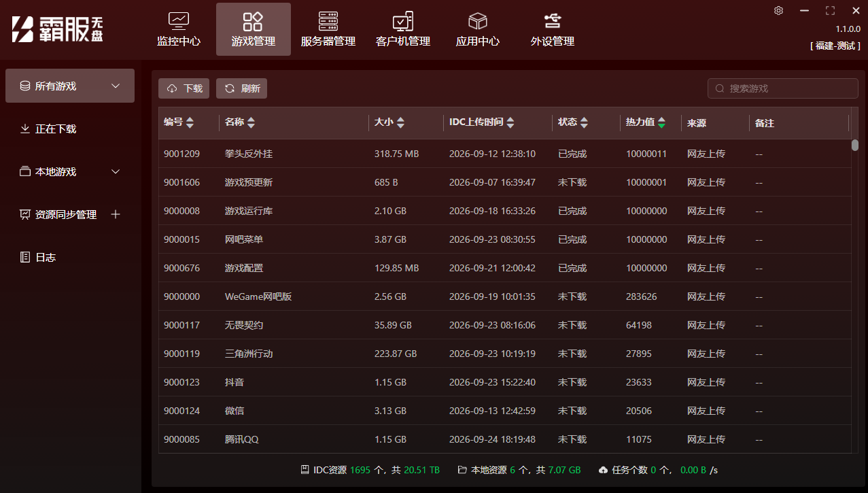Switch to 服务器管理 tab
The image size is (868, 493).
(328, 29)
